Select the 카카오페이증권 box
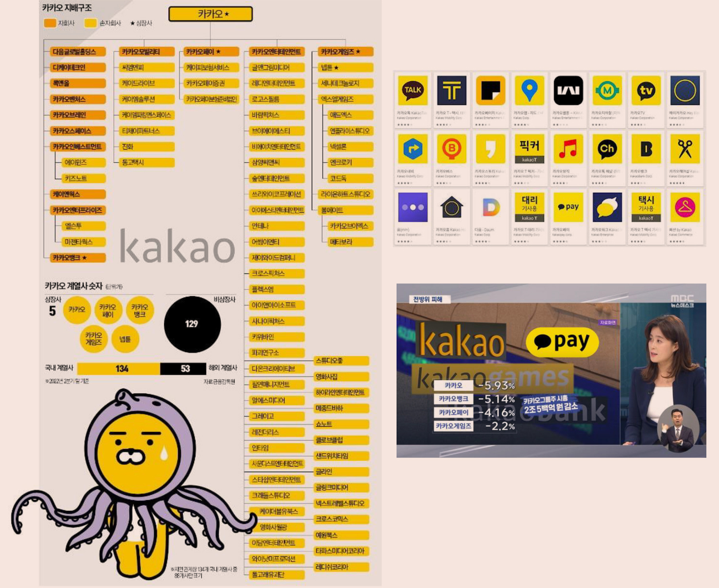The image size is (719, 588). [211, 83]
